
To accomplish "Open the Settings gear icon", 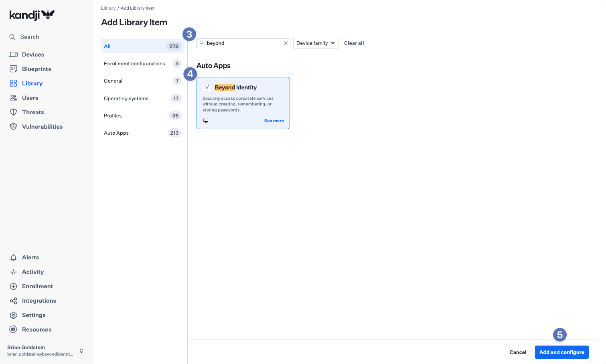I will (x=13, y=315).
